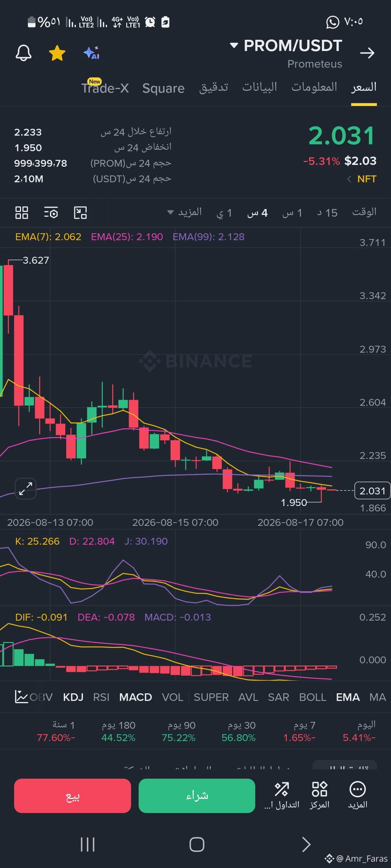Tap the chart drawing/landscape icon
The height and width of the screenshot is (868, 391).
pos(80,213)
